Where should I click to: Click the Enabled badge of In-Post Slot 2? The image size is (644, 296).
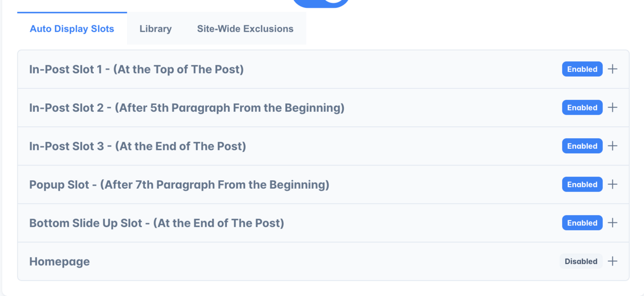click(x=582, y=107)
